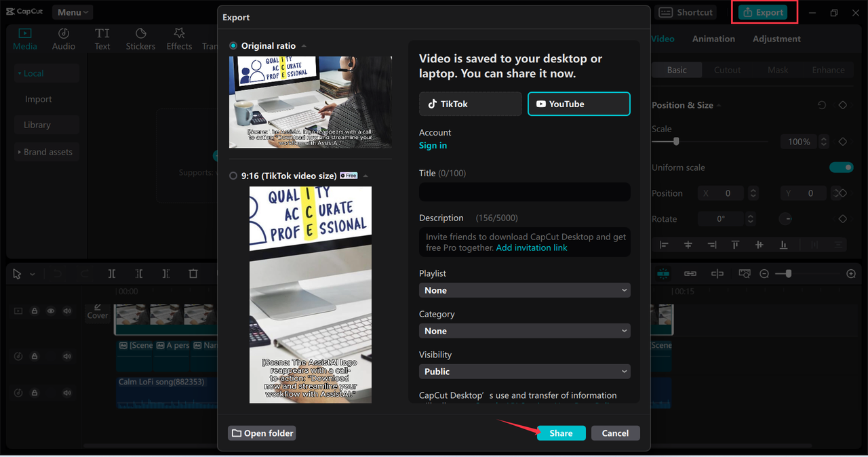This screenshot has width=868, height=457.
Task: Toggle the preview axis icon
Action: click(717, 274)
